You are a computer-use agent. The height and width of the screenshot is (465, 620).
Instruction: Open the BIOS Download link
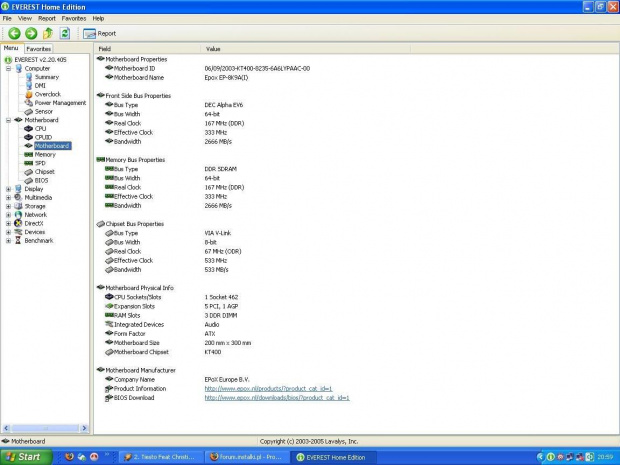click(276, 397)
